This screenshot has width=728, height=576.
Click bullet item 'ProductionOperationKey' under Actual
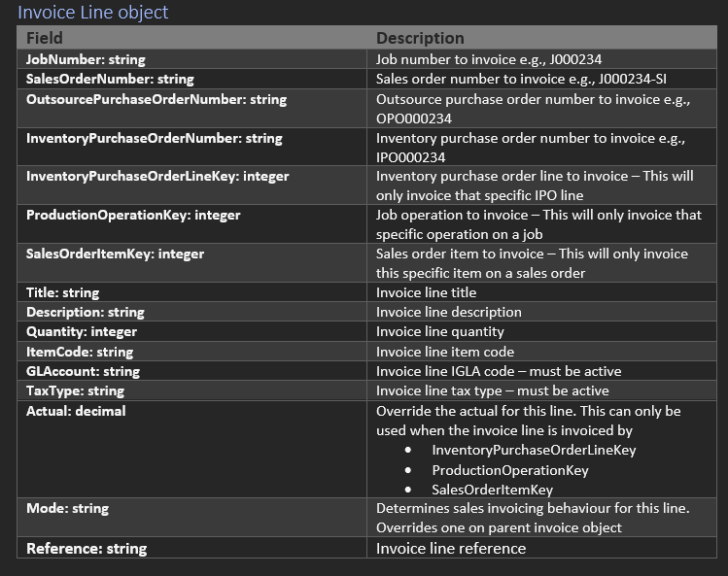(x=510, y=471)
